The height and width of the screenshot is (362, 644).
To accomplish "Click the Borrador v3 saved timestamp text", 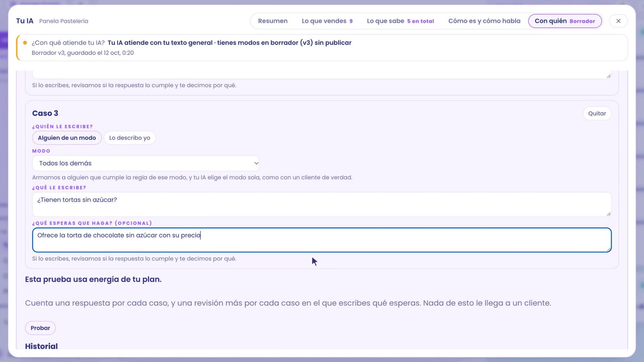I will click(x=83, y=53).
